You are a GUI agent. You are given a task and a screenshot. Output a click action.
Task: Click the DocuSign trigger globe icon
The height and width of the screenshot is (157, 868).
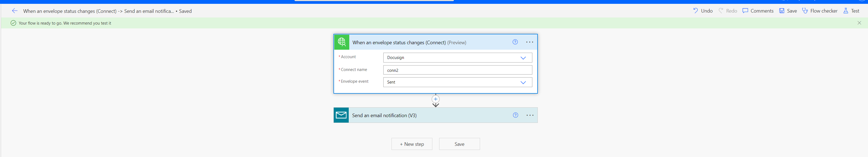tap(342, 42)
